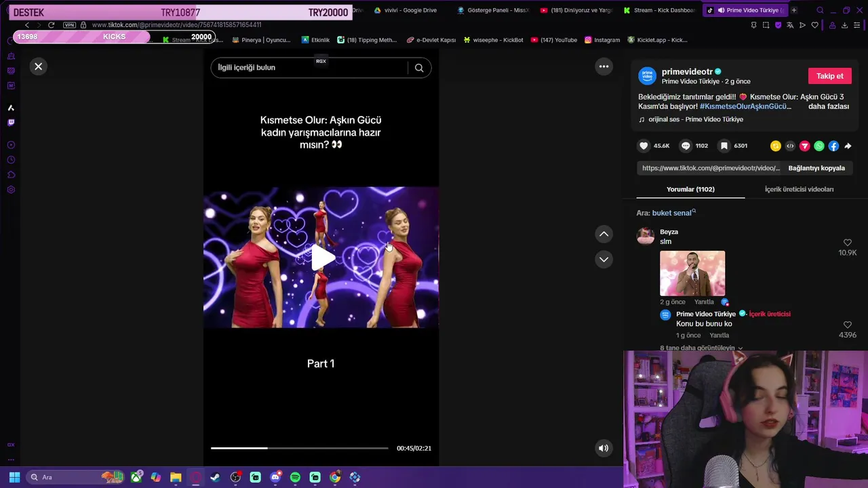The image size is (868, 488).
Task: Open comments via speech bubble icon
Action: click(686, 146)
